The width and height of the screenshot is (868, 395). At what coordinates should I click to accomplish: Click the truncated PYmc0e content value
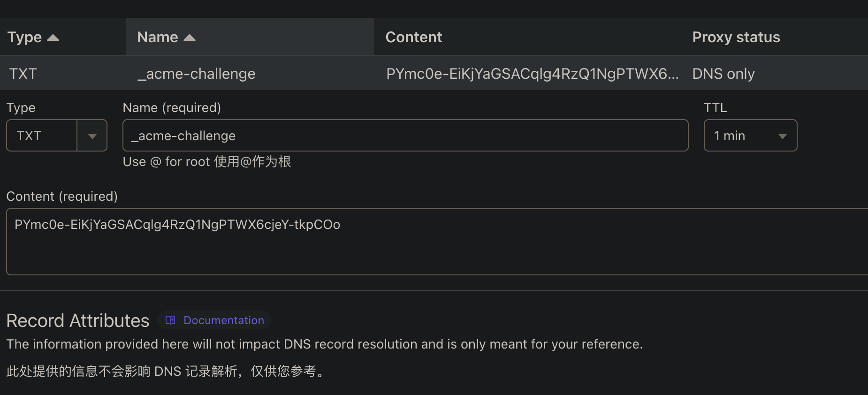point(532,74)
